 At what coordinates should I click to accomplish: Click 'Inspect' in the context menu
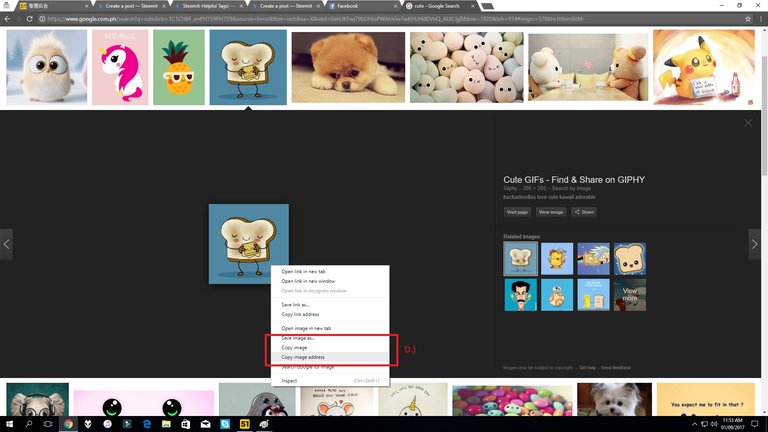289,380
